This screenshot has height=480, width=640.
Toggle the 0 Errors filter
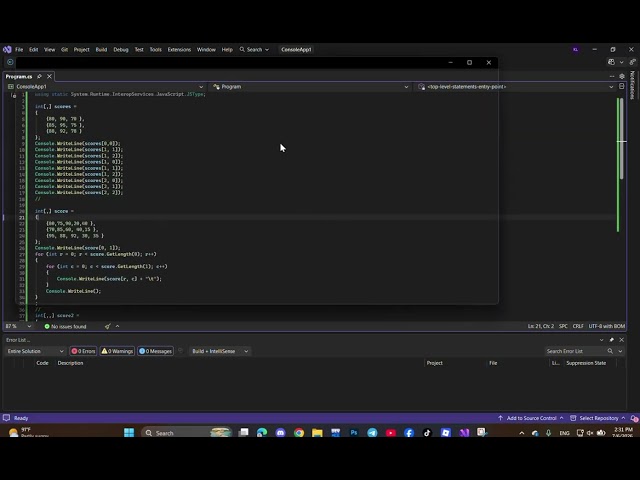(83, 351)
